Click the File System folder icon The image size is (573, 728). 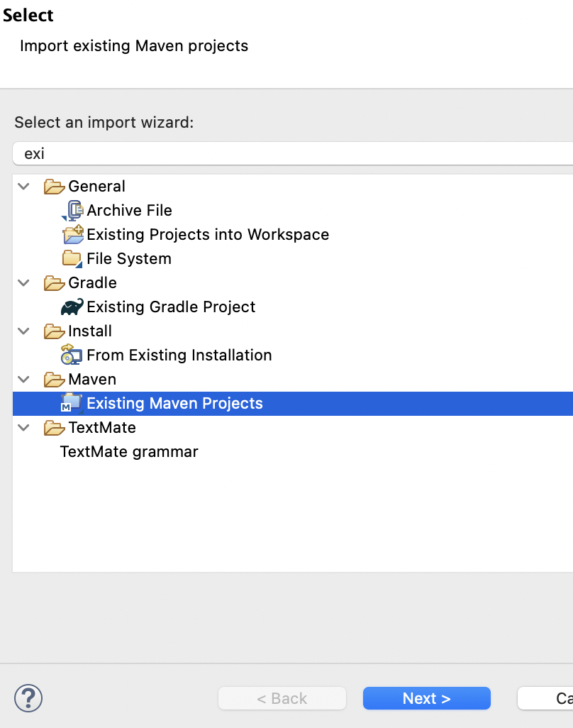[x=72, y=258]
